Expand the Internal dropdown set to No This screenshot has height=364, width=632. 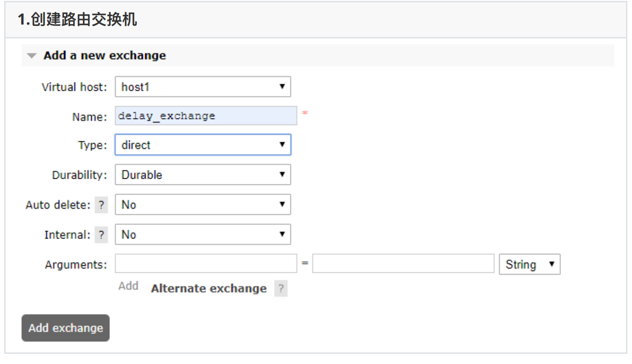[x=203, y=235]
